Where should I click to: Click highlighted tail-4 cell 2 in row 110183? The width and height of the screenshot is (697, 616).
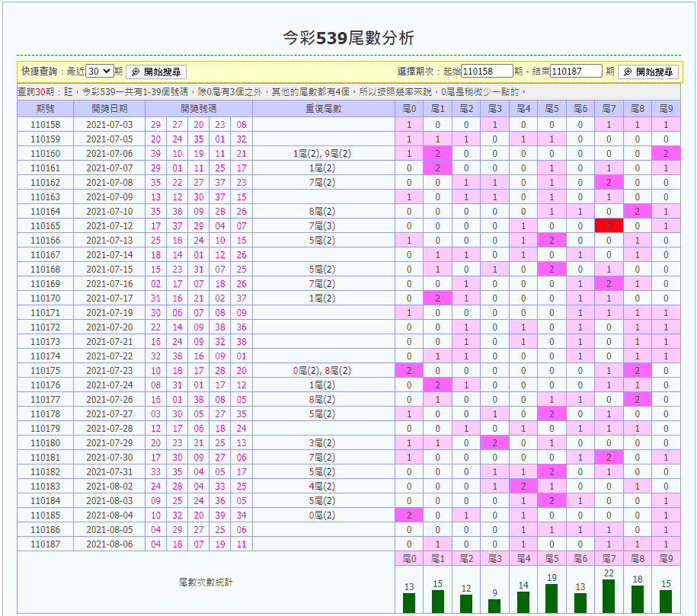523,487
